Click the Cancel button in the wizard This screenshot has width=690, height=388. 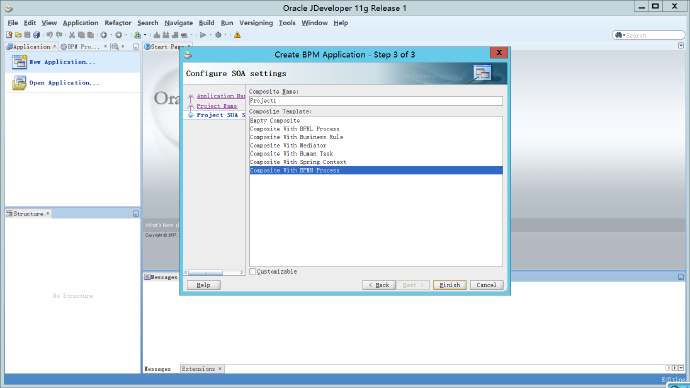(x=486, y=285)
